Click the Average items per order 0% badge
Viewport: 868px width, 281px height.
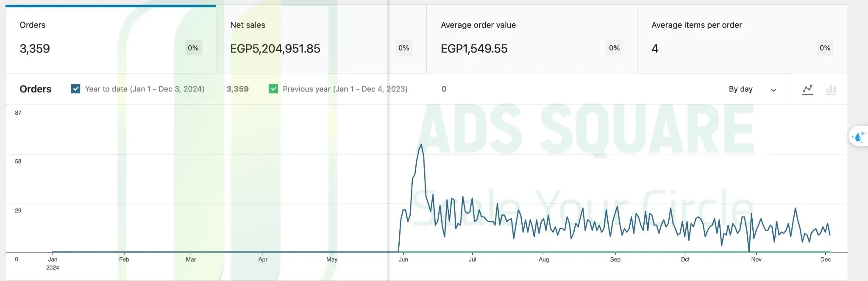(825, 48)
